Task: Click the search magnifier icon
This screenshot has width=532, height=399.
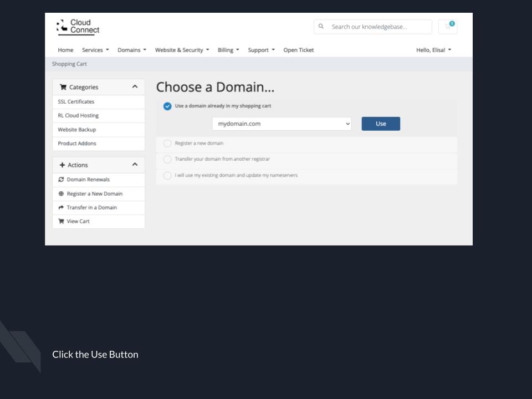Action: [x=321, y=27]
